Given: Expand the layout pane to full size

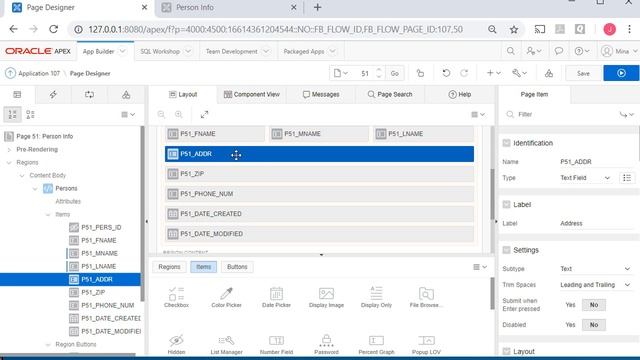Looking at the screenshot, I should click(204, 115).
